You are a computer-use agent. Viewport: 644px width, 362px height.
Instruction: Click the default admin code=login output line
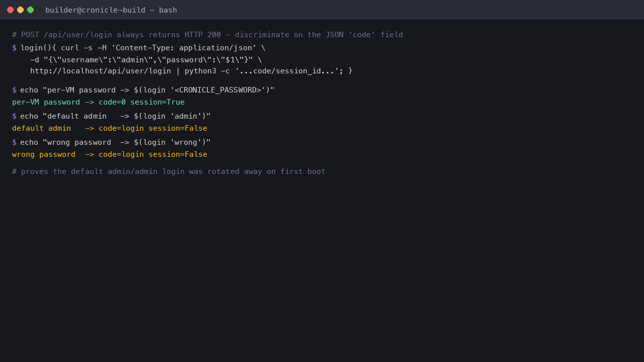click(110, 128)
